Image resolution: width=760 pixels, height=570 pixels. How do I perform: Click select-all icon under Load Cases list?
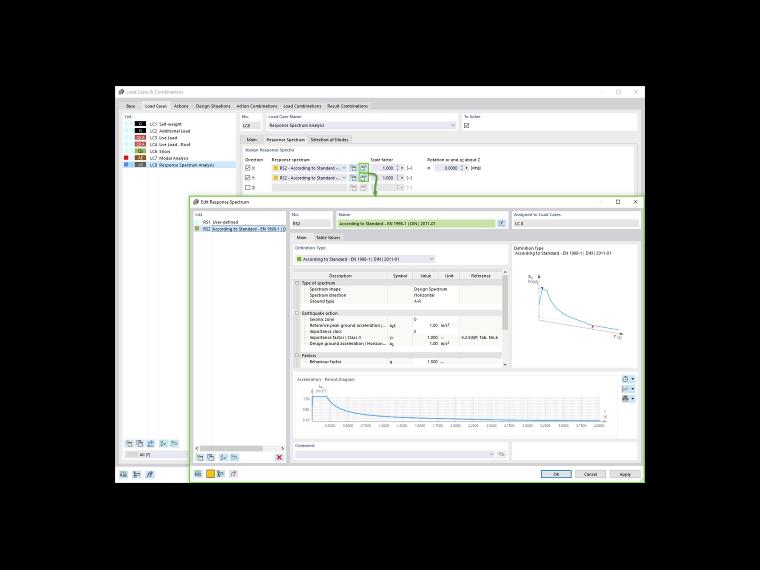163,443
